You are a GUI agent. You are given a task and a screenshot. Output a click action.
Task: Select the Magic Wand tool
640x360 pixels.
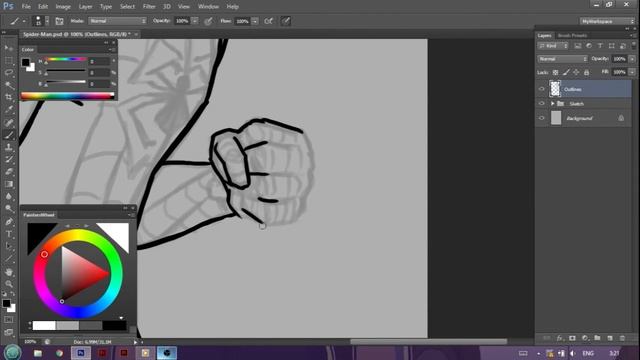coord(9,85)
